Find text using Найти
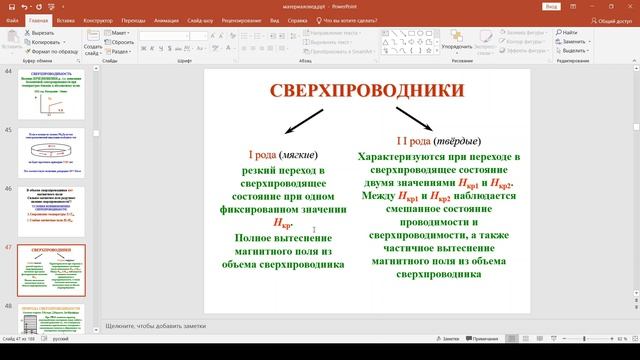640x360 pixels. tap(567, 32)
